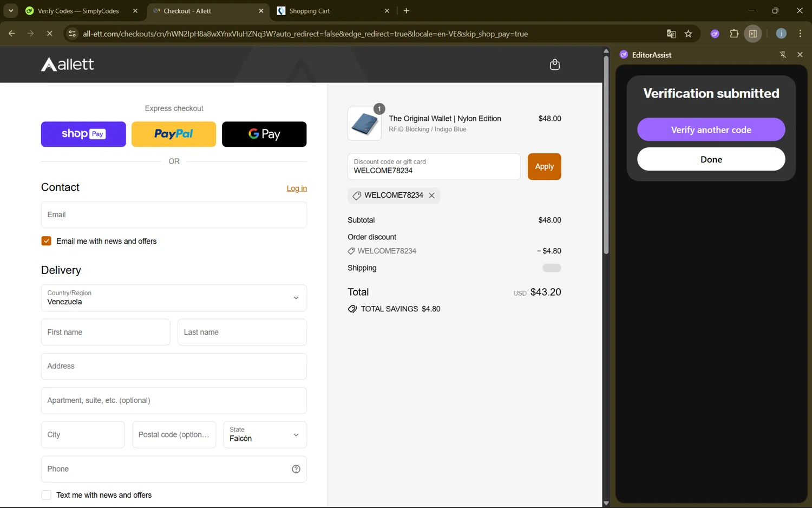Click Done in EditorAssist panel

pyautogui.click(x=711, y=159)
